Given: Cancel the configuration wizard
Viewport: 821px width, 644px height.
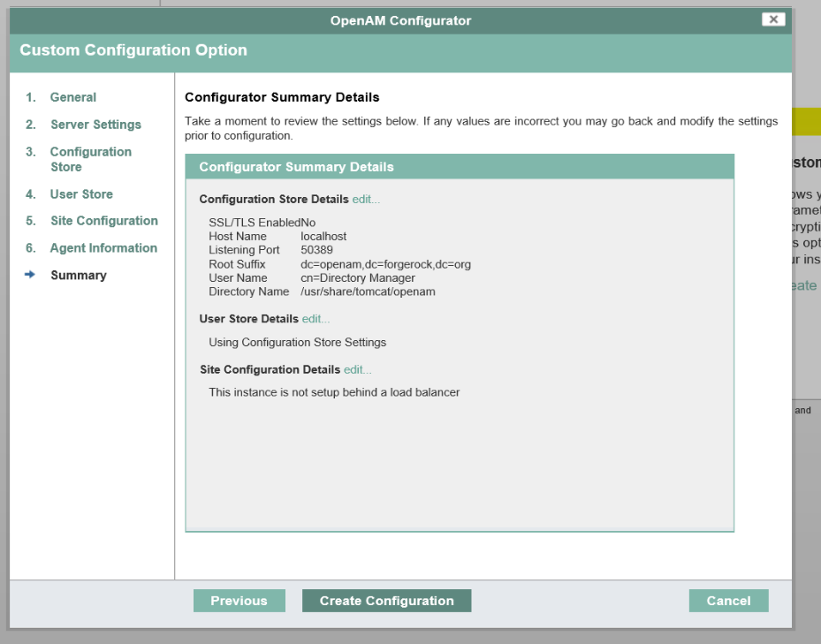Looking at the screenshot, I should tap(728, 601).
